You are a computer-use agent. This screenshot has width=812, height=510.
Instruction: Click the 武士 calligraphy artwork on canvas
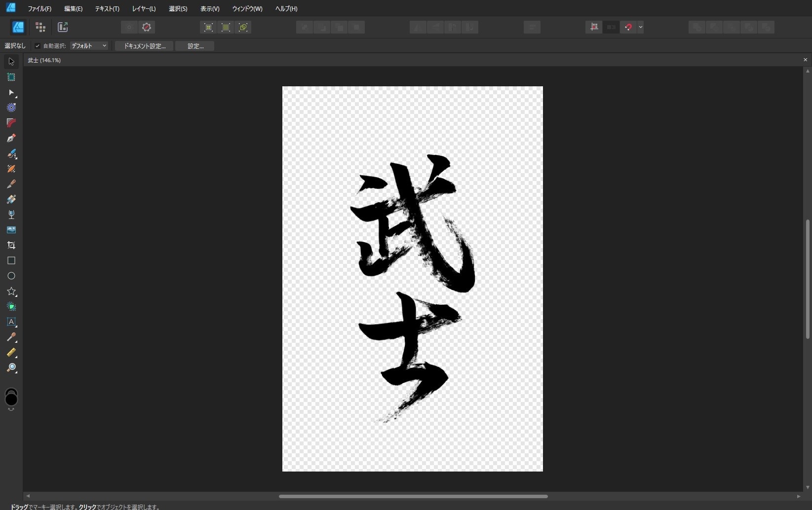(x=413, y=289)
